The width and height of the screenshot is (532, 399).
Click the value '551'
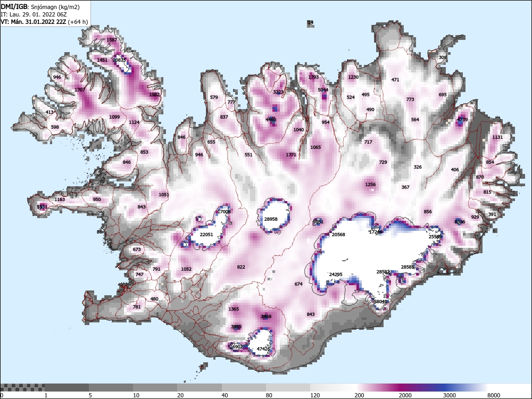tap(248, 155)
